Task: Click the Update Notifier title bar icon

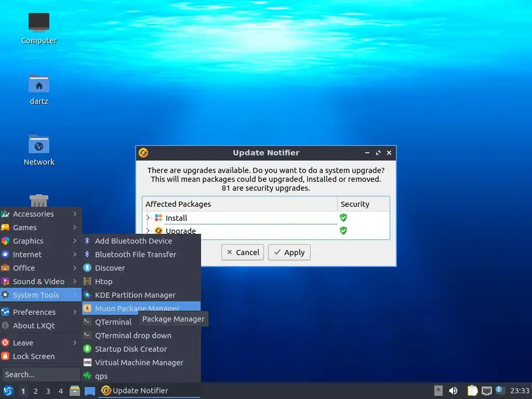Action: point(143,153)
